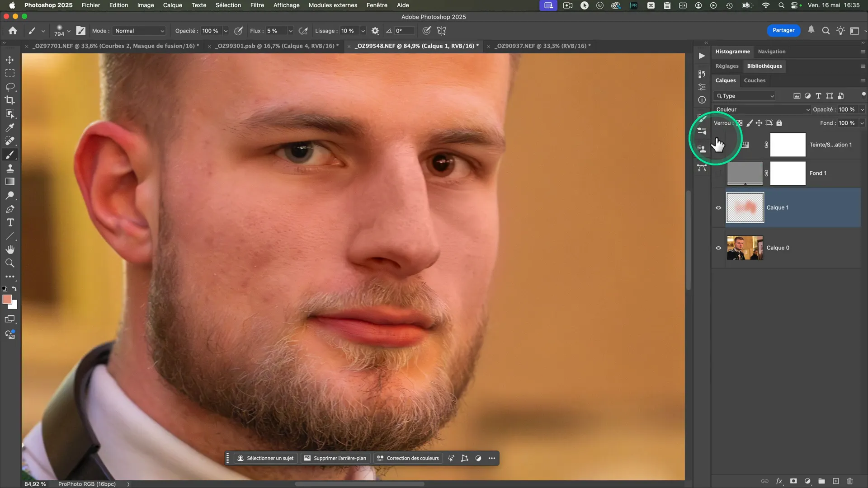Image resolution: width=868 pixels, height=488 pixels.
Task: Toggle pressure for opacity button
Action: tap(239, 31)
